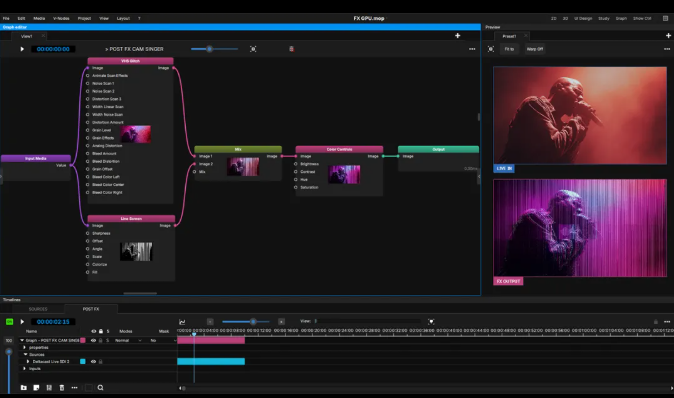The width and height of the screenshot is (674, 398).
Task: Switch to the UI Design layout
Action: pos(583,18)
